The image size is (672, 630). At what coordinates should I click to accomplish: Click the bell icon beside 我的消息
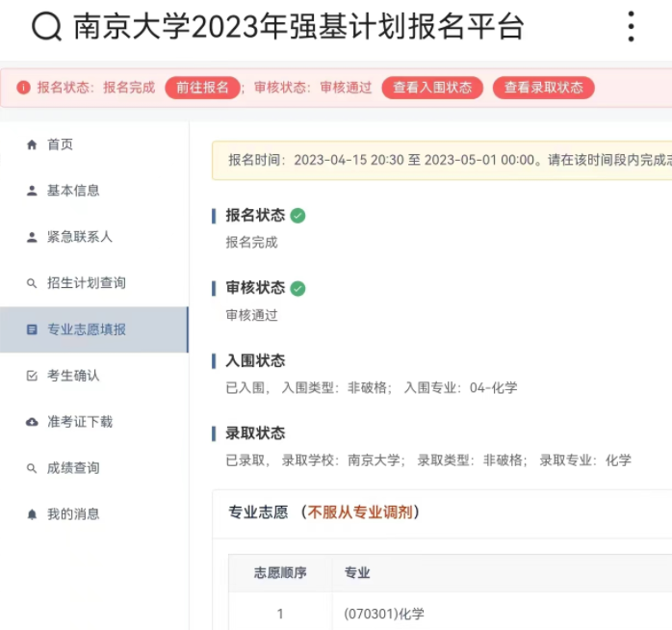pyautogui.click(x=32, y=514)
